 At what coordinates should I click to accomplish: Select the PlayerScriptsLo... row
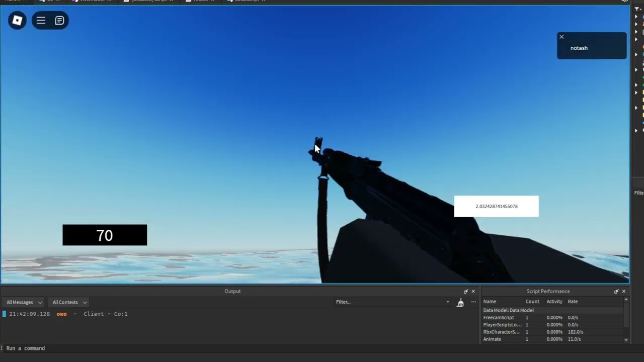(x=552, y=325)
